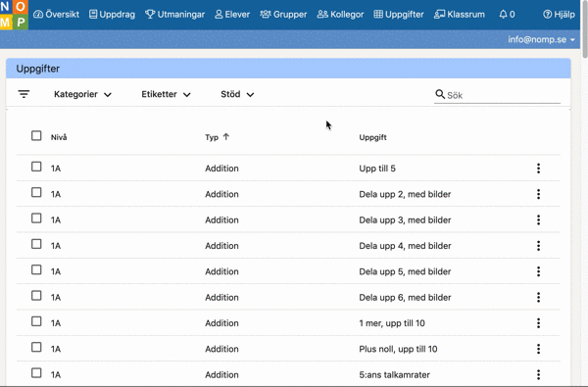Toggle the select-all checkbox in header
588x387 pixels.
coord(36,136)
